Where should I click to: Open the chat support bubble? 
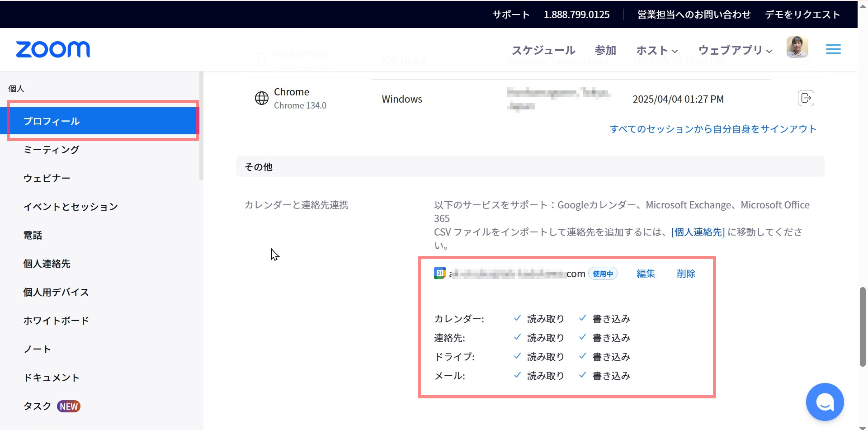coord(825,402)
